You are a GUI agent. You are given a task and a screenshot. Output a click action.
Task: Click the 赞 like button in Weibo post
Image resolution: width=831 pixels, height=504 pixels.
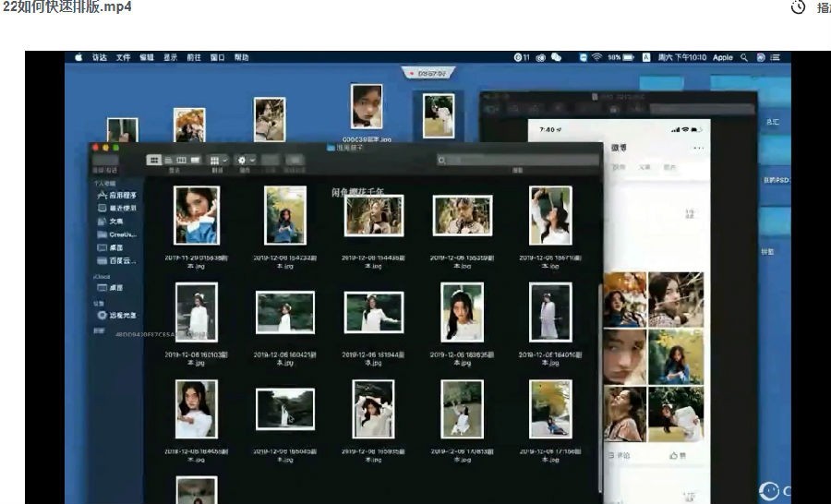coord(678,455)
